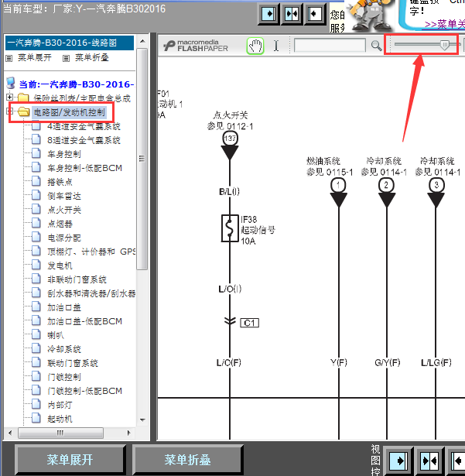Open the 内部灯 diagram
The image size is (465, 476).
60,405
